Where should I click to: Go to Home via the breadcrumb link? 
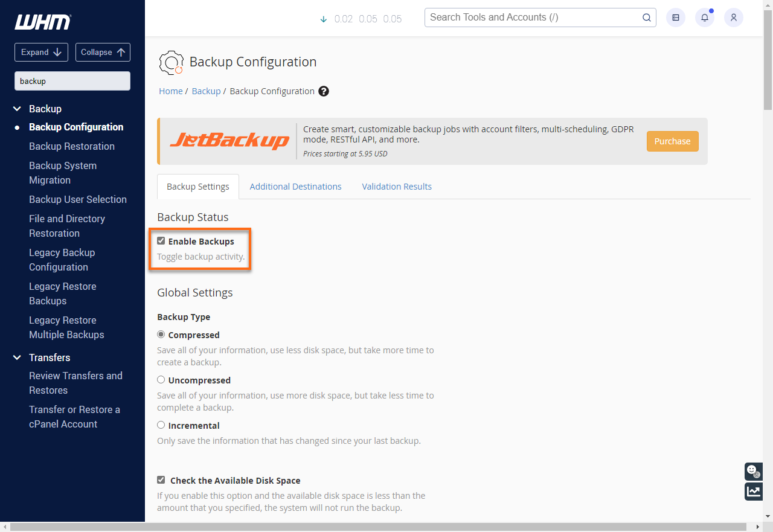170,91
